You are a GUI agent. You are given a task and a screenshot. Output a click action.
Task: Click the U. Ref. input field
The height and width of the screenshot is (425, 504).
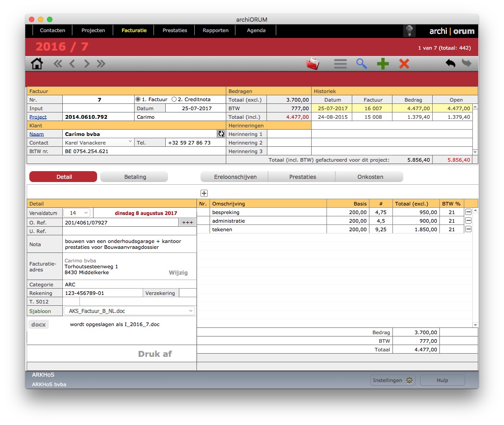129,231
